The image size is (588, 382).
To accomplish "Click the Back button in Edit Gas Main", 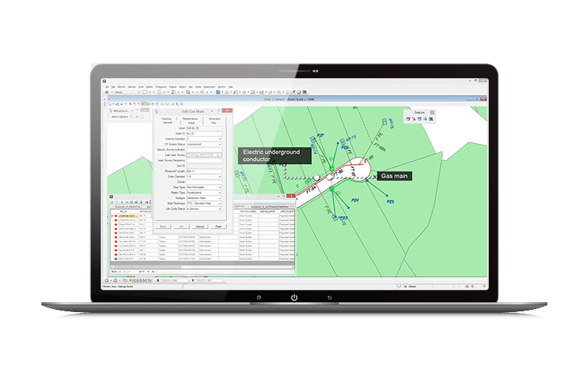I will point(163,226).
